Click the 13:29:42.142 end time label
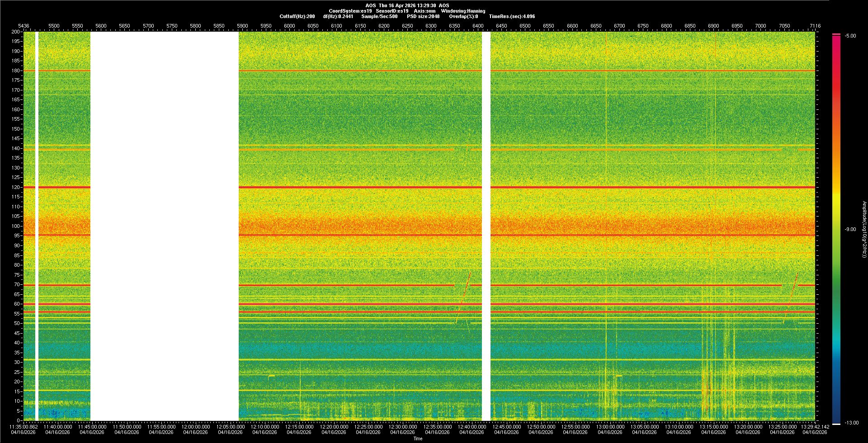The width and height of the screenshot is (868, 443). click(814, 427)
